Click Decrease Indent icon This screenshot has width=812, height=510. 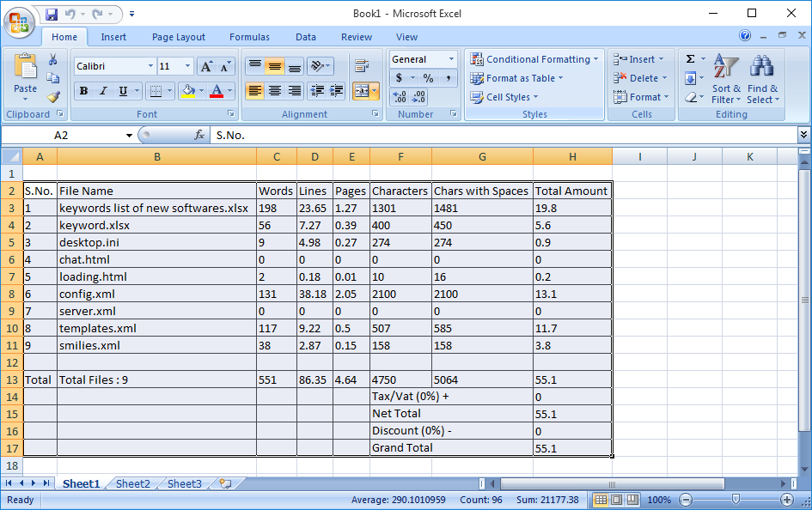tap(316, 91)
